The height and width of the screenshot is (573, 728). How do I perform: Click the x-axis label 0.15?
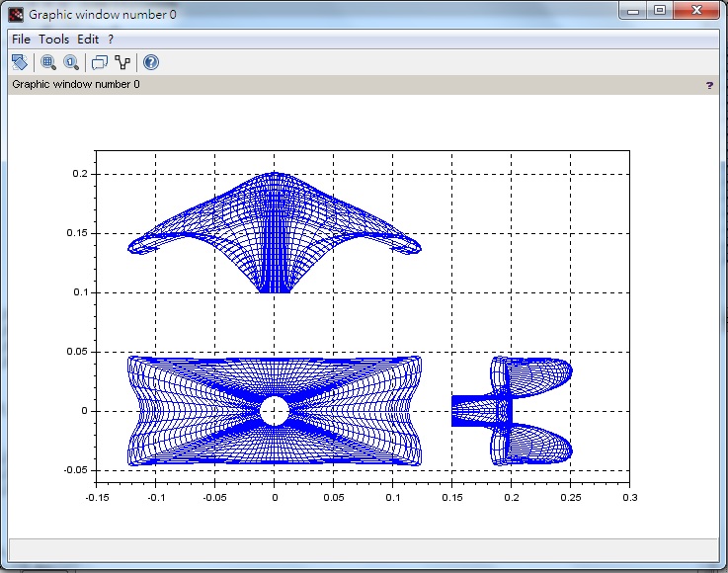[452, 498]
